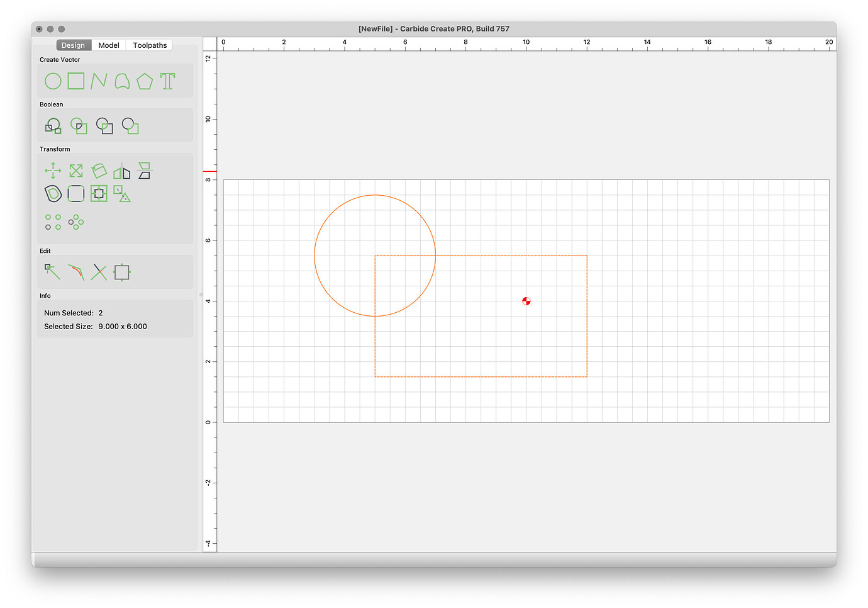
Task: Open the Move transform tool
Action: tap(53, 171)
